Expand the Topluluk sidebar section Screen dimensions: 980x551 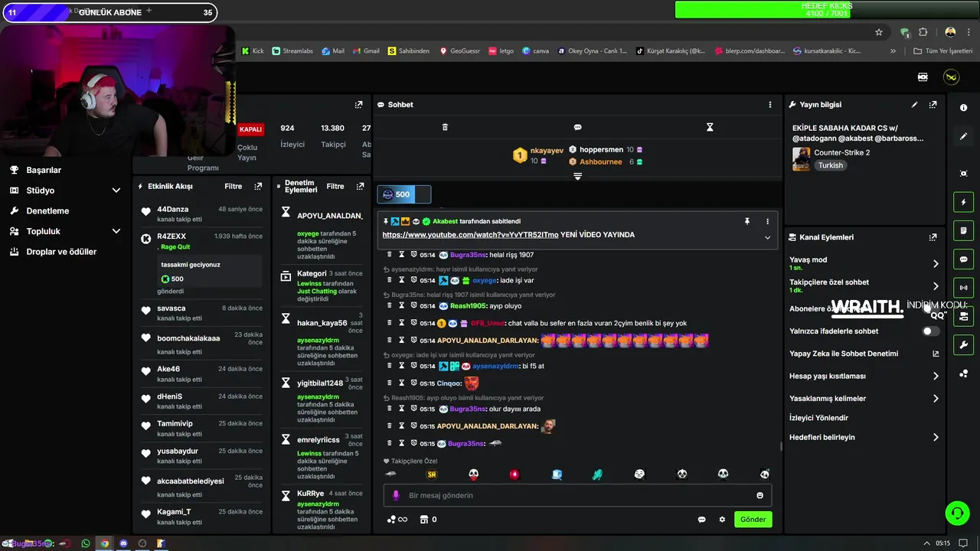[116, 231]
